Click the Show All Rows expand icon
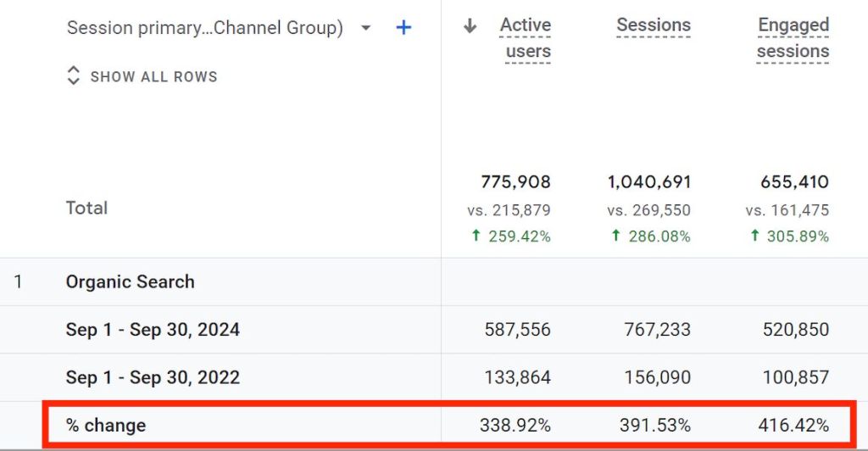The height and width of the screenshot is (451, 868). [x=73, y=75]
